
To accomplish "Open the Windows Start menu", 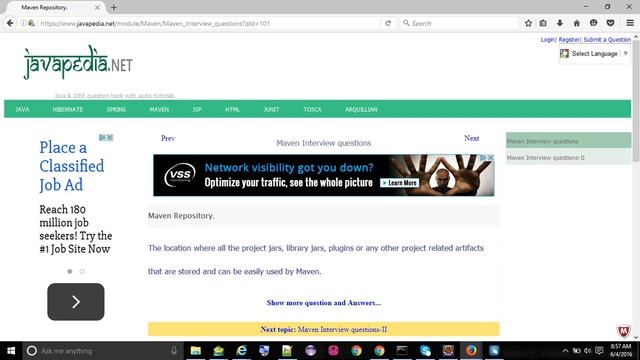I will tap(11, 351).
